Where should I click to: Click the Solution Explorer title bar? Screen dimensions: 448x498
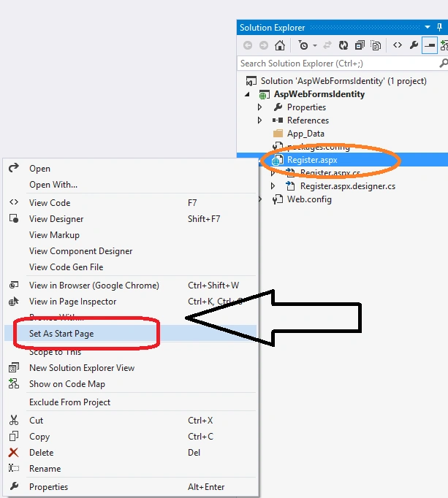(342, 27)
